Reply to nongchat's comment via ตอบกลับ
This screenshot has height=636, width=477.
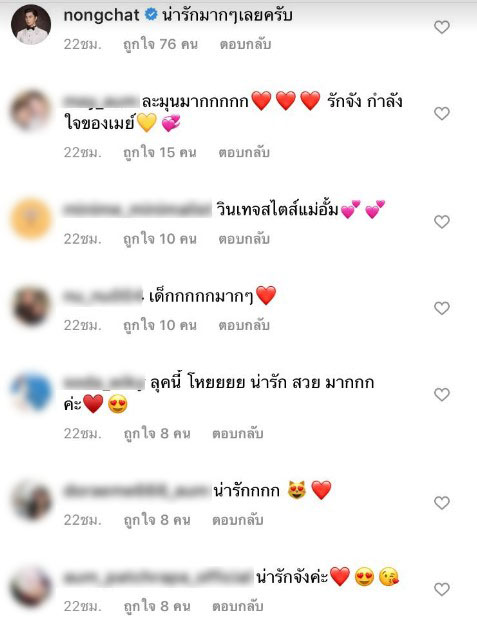pyautogui.click(x=245, y=44)
